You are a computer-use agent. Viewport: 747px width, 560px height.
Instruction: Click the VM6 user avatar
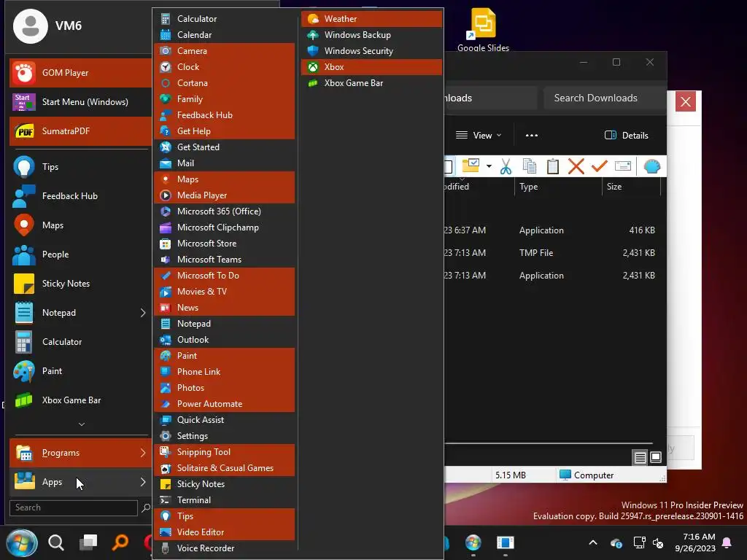pyautogui.click(x=31, y=26)
